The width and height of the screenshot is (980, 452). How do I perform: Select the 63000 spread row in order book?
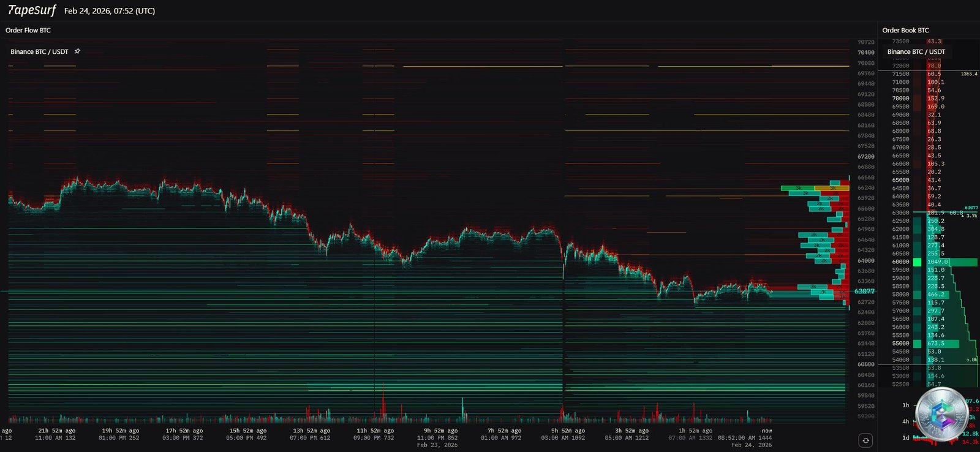click(x=929, y=213)
